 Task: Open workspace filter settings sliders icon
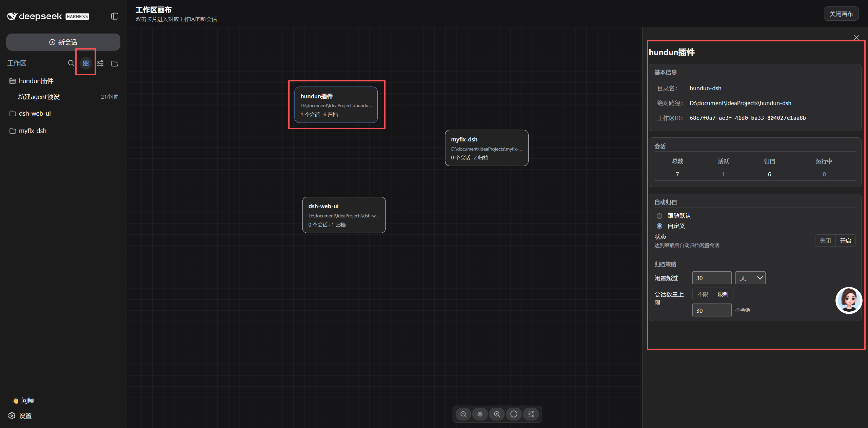point(100,63)
